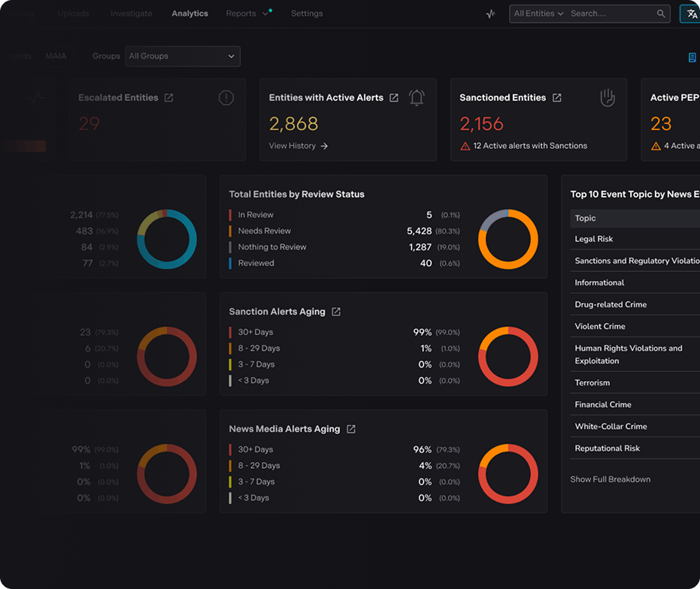Expand the Reports menu chevron
This screenshot has width=700, height=589.
coord(265,14)
